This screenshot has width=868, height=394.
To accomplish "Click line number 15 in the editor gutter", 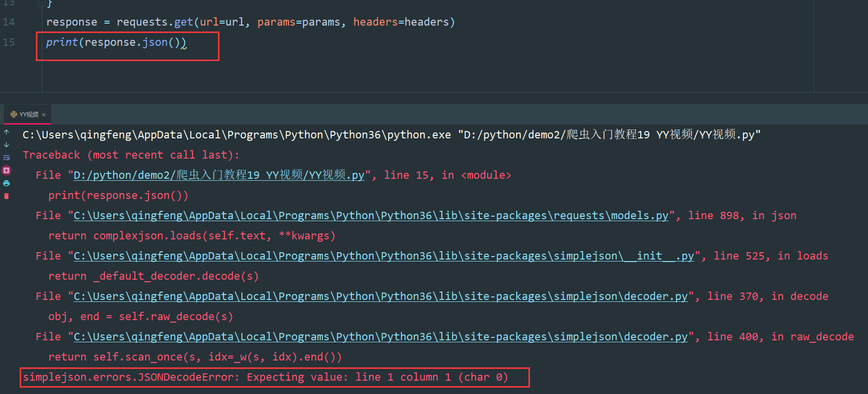I will (9, 42).
